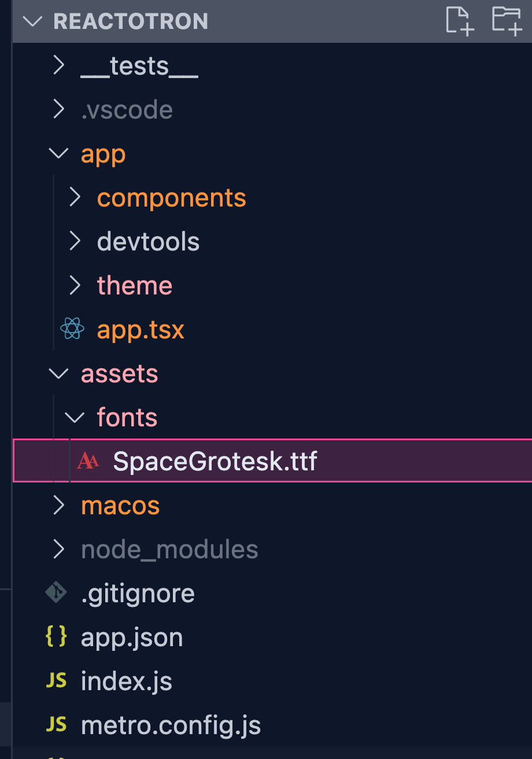Click the JS icon beside index.js
The width and height of the screenshot is (532, 759).
click(x=56, y=681)
